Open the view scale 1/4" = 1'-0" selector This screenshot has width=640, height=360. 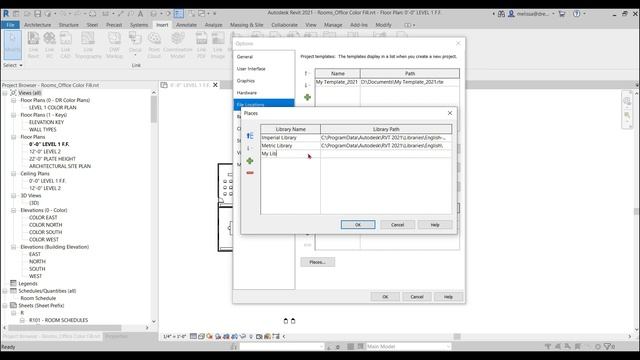pos(175,337)
